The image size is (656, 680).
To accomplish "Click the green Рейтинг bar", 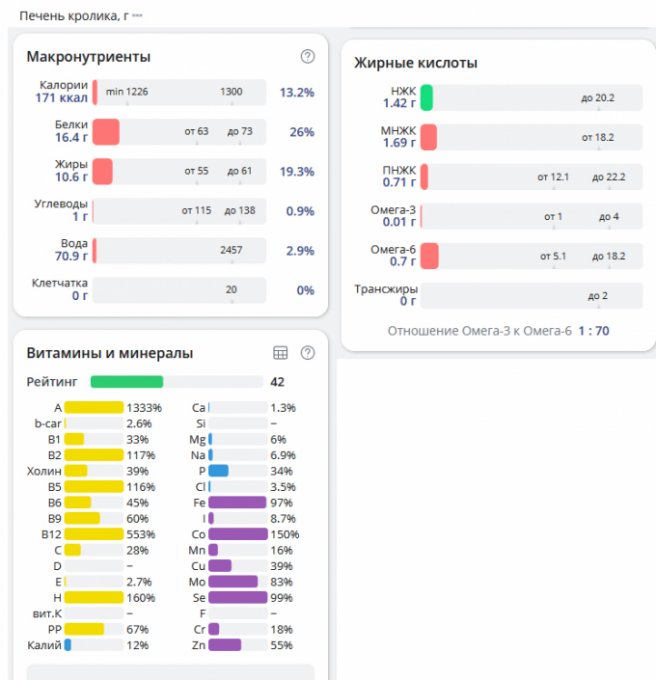I will point(127,381).
